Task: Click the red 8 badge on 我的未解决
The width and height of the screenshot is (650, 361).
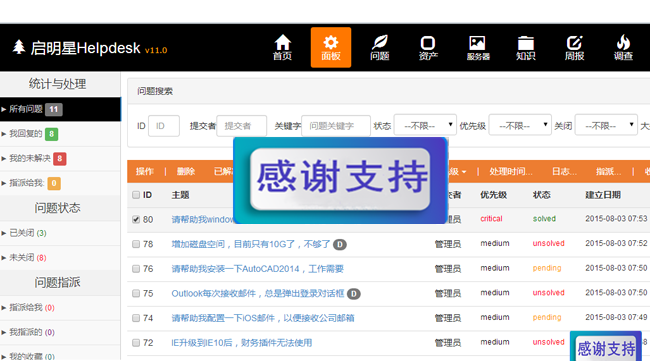Action: click(x=60, y=158)
